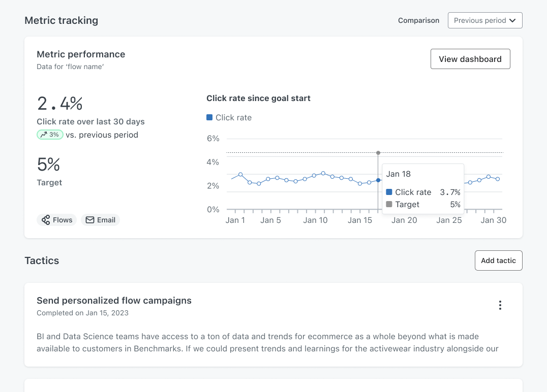Click the last data point at Jan 30
This screenshot has width=547, height=392.
[498, 179]
